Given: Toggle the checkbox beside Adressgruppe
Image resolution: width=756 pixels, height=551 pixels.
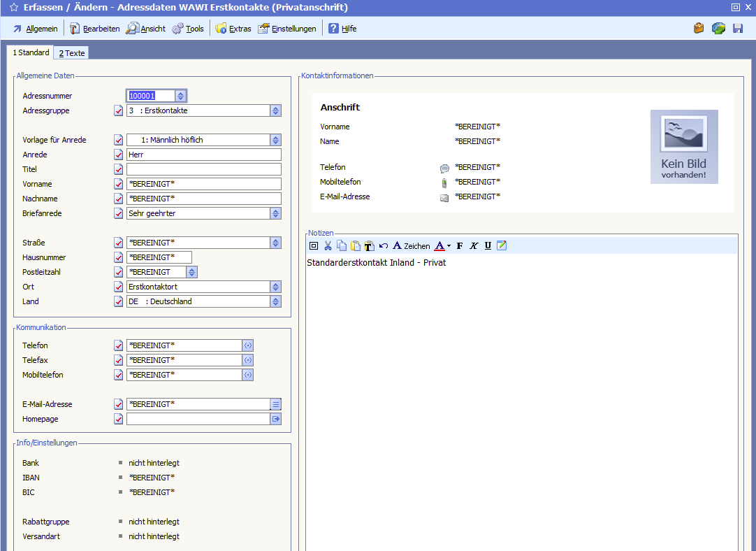Looking at the screenshot, I should (119, 110).
